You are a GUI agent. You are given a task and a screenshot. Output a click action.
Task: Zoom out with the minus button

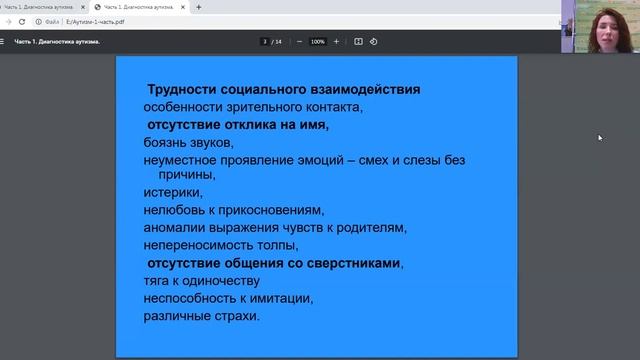[x=299, y=41]
